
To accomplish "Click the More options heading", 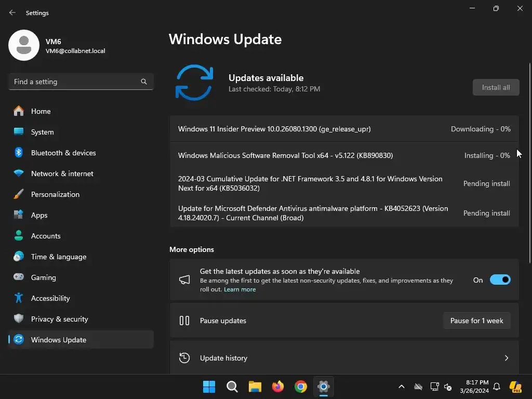I will (x=192, y=249).
